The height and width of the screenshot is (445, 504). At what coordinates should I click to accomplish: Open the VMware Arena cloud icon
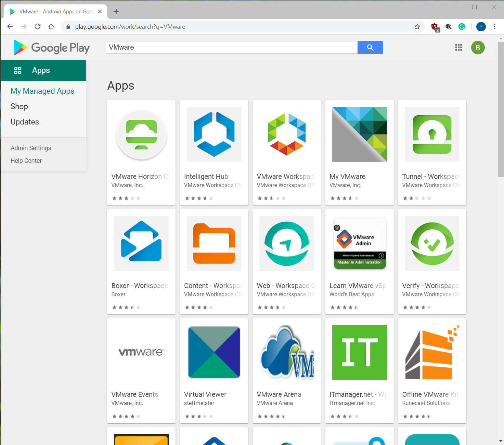(287, 352)
